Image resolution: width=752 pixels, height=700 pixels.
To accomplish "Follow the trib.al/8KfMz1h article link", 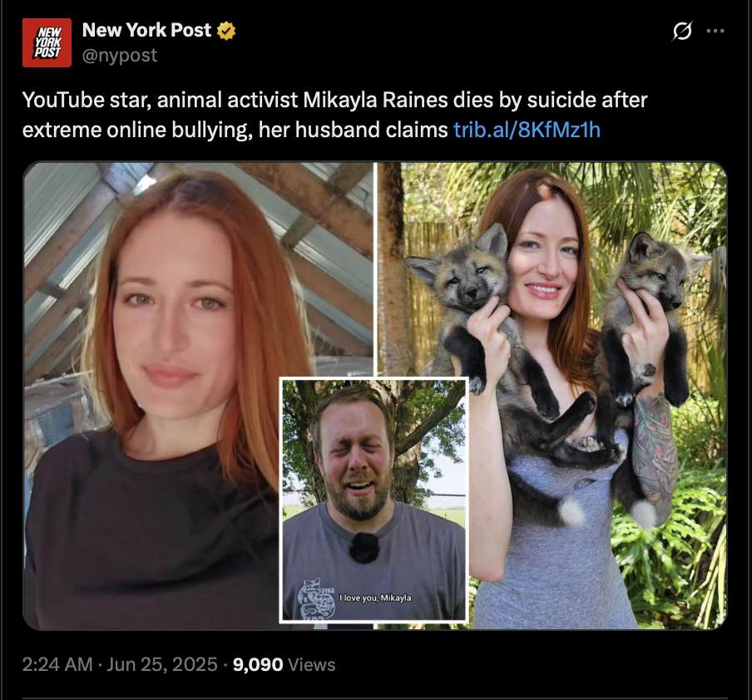I will (527, 130).
